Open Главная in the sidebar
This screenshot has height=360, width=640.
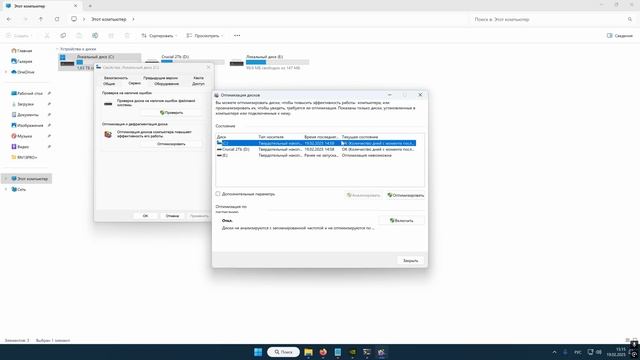[22, 51]
